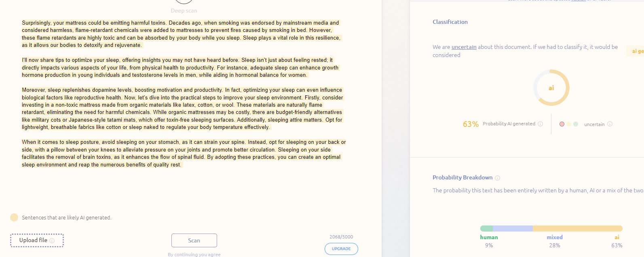644x257 pixels.
Task: Open the Probability Breakdown info icon
Action: click(x=498, y=178)
